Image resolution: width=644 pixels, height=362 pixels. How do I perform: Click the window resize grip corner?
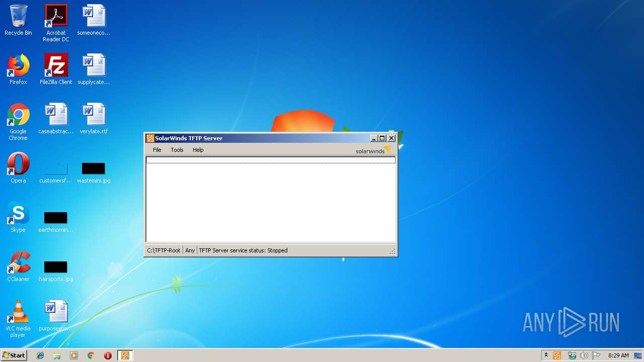point(392,251)
